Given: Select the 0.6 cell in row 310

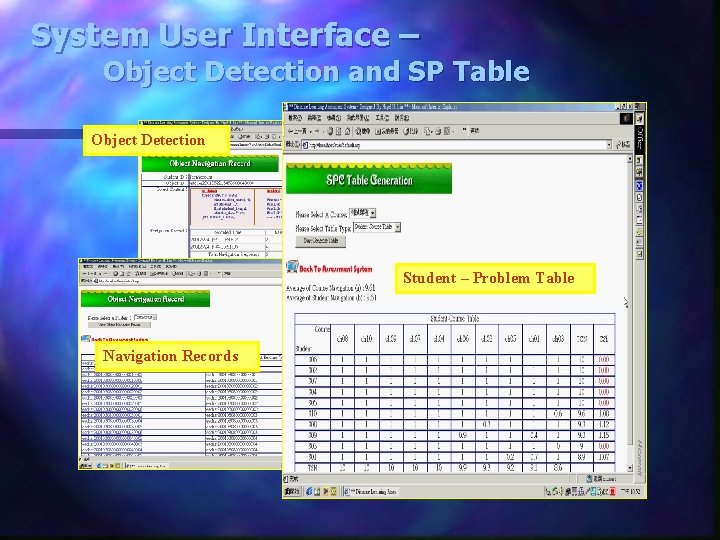Looking at the screenshot, I should click(x=558, y=414).
